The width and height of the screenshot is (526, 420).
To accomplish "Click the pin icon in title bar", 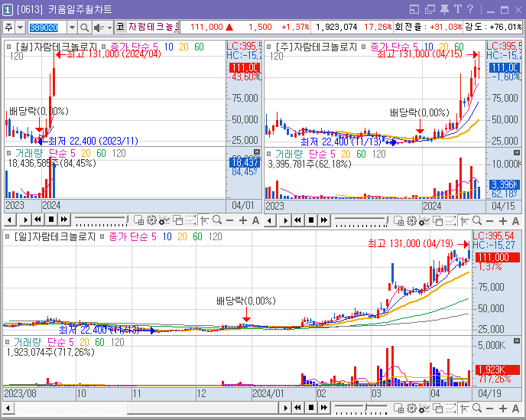I will (444, 9).
